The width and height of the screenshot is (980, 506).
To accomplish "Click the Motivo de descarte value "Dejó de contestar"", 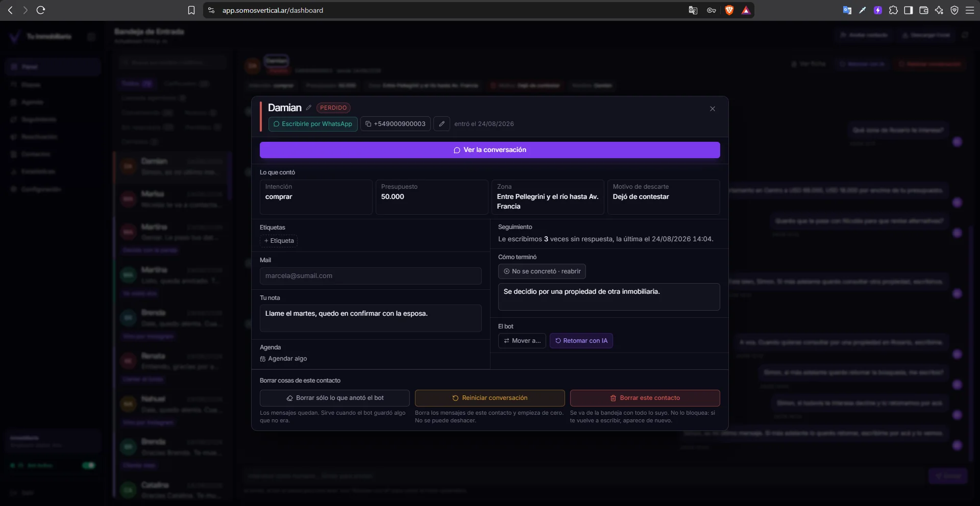I will (x=641, y=197).
